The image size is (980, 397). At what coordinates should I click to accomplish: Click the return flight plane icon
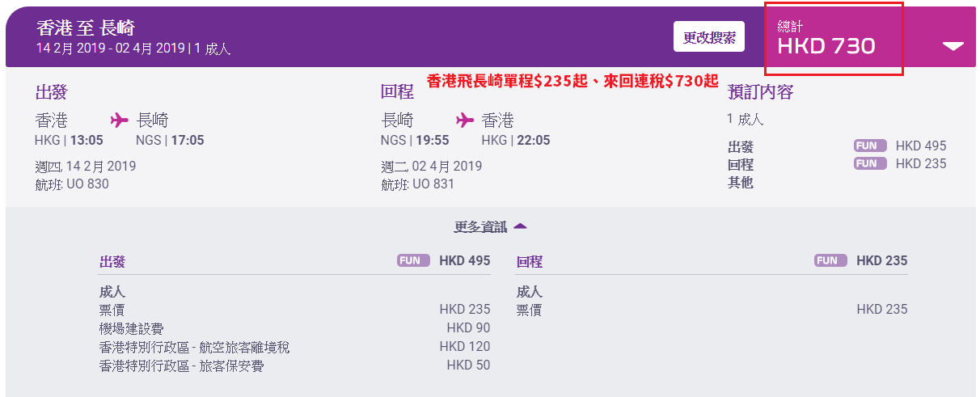tap(465, 120)
